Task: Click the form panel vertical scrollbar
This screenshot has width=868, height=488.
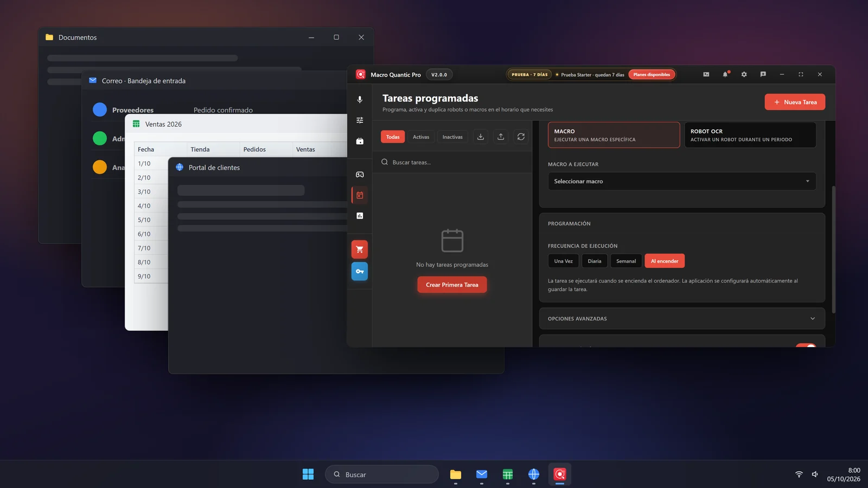Action: [x=833, y=249]
